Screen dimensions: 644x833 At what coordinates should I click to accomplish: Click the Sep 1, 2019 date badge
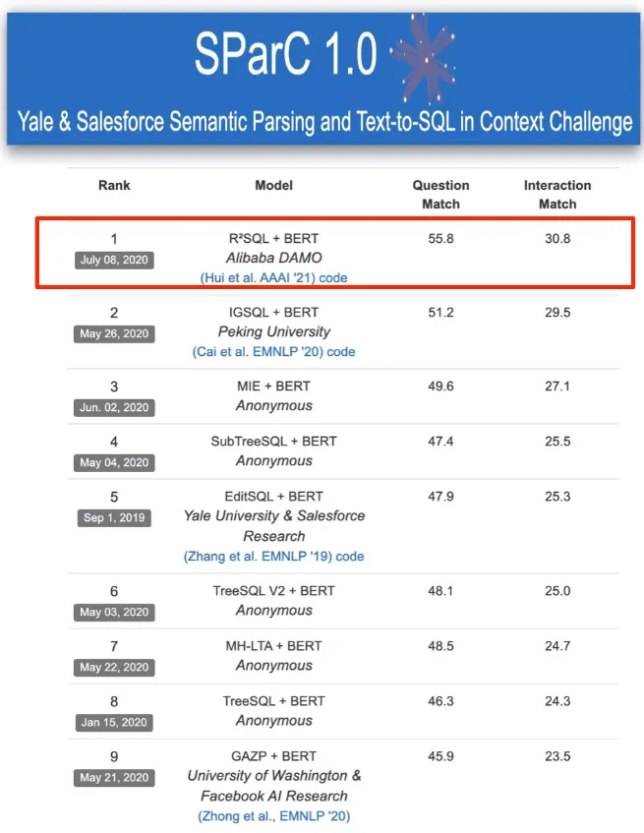click(114, 517)
